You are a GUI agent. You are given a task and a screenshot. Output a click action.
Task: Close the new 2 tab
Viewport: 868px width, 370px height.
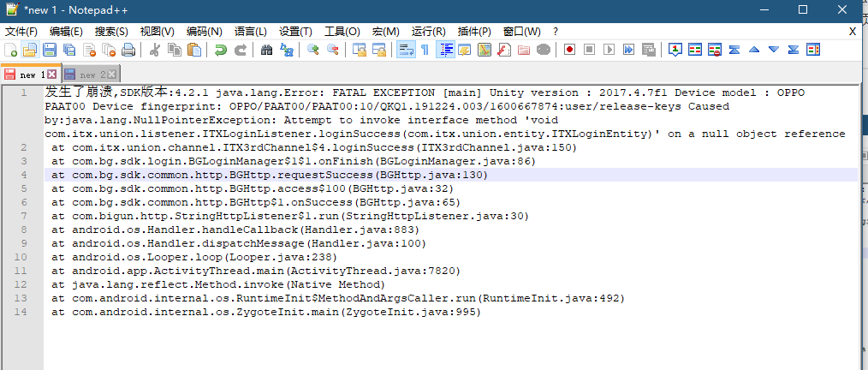(x=111, y=74)
